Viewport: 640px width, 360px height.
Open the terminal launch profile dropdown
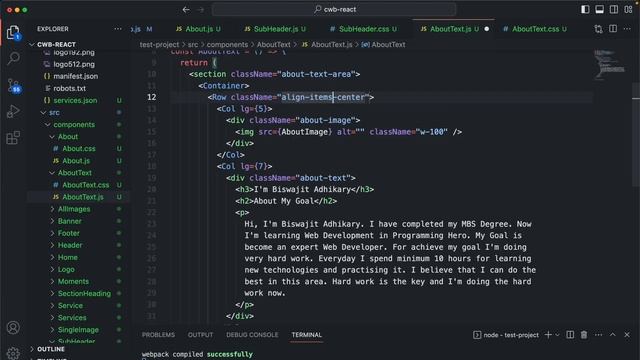[557, 335]
